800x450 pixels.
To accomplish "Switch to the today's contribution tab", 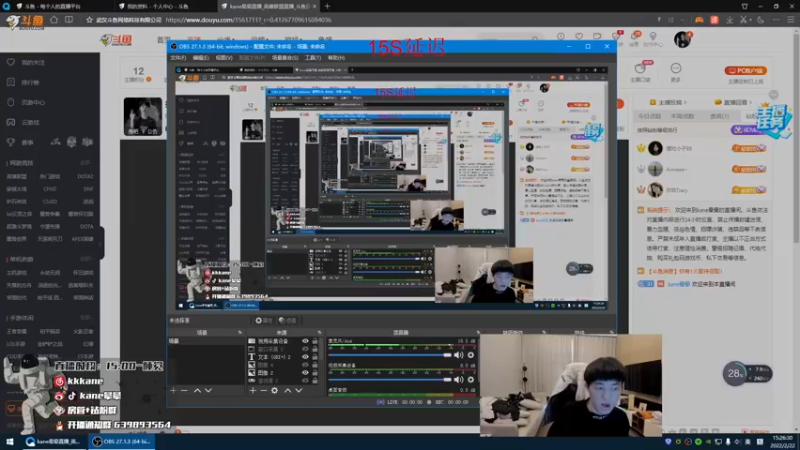I will [649, 116].
